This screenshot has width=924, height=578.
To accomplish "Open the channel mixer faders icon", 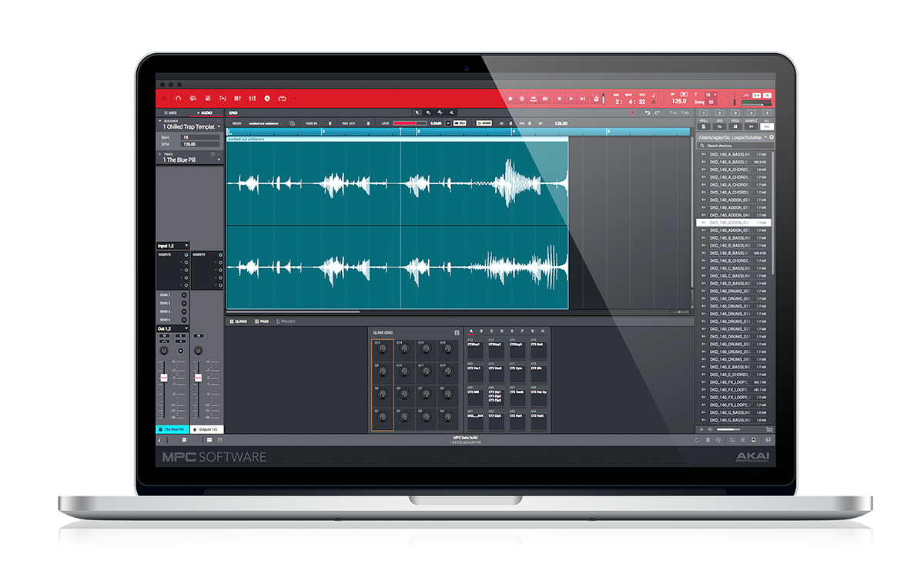I will [253, 99].
